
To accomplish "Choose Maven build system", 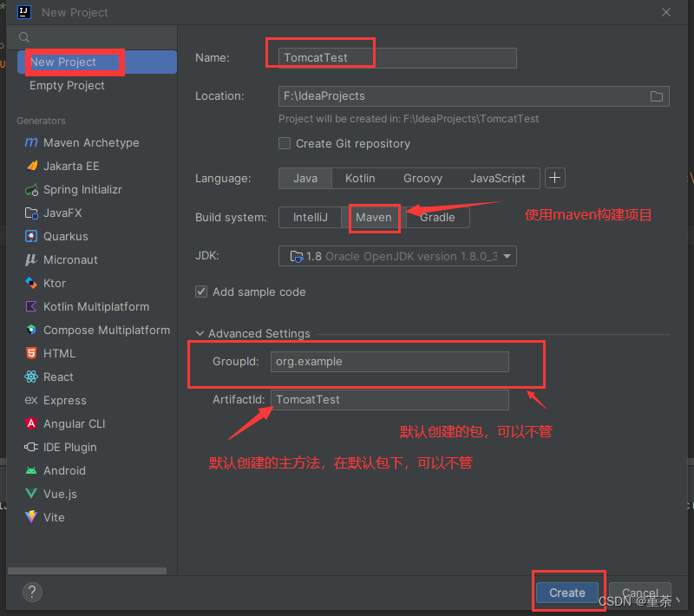I will tap(374, 217).
